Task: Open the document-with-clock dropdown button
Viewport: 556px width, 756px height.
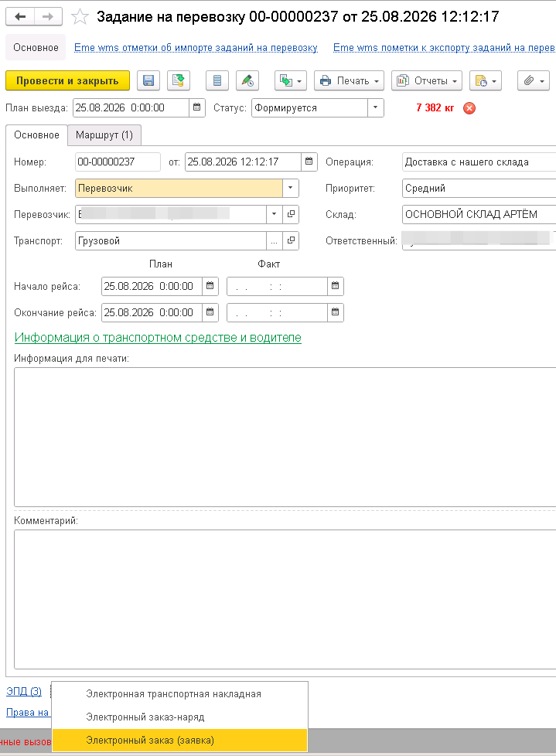Action: 486,80
